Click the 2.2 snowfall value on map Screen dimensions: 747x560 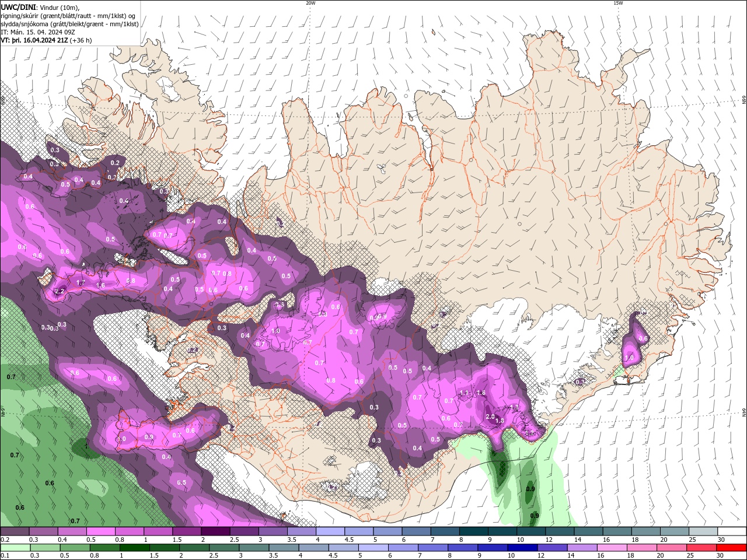pos(59,291)
